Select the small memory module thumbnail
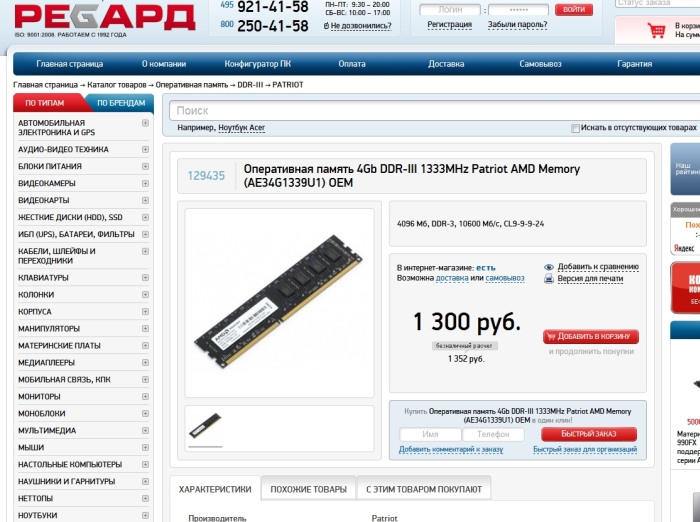The width and height of the screenshot is (700, 522). 205,426
